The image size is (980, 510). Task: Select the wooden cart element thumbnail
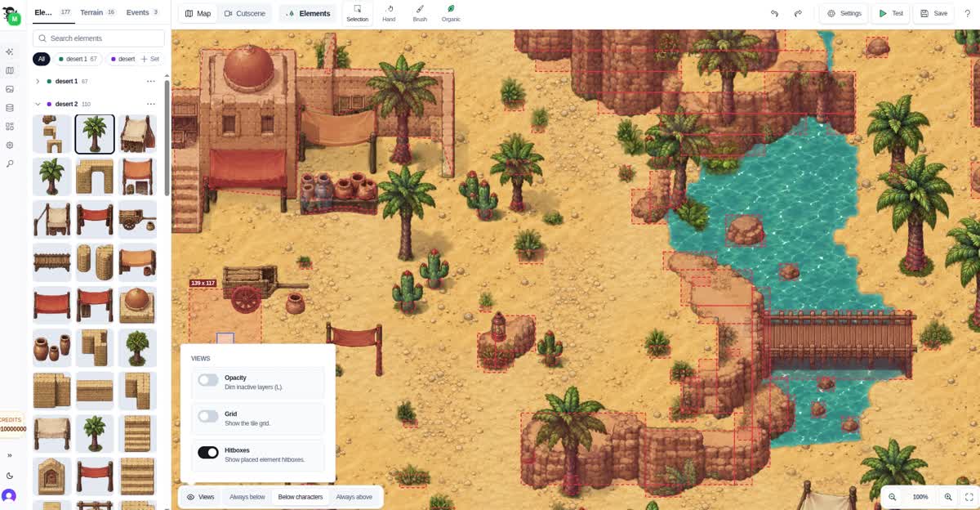point(137,219)
